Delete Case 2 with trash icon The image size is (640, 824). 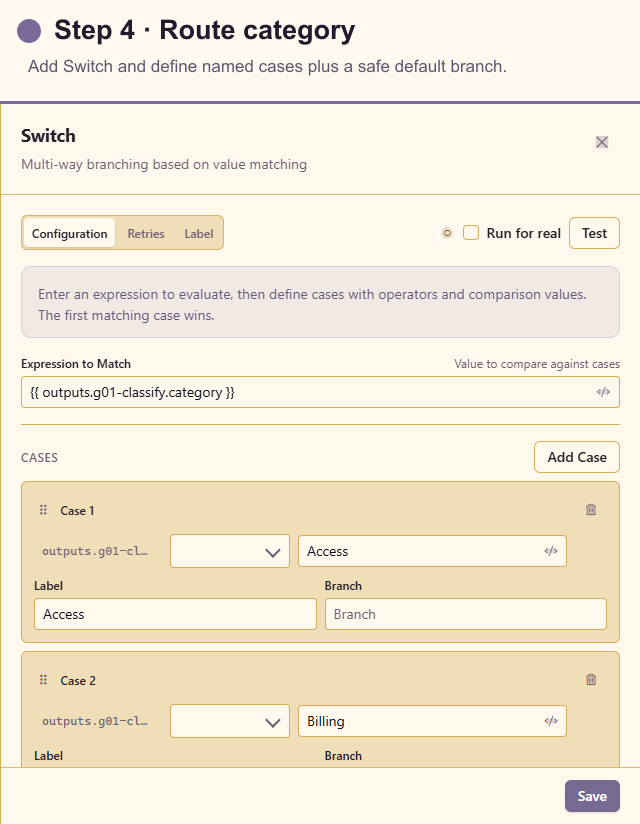[591, 679]
